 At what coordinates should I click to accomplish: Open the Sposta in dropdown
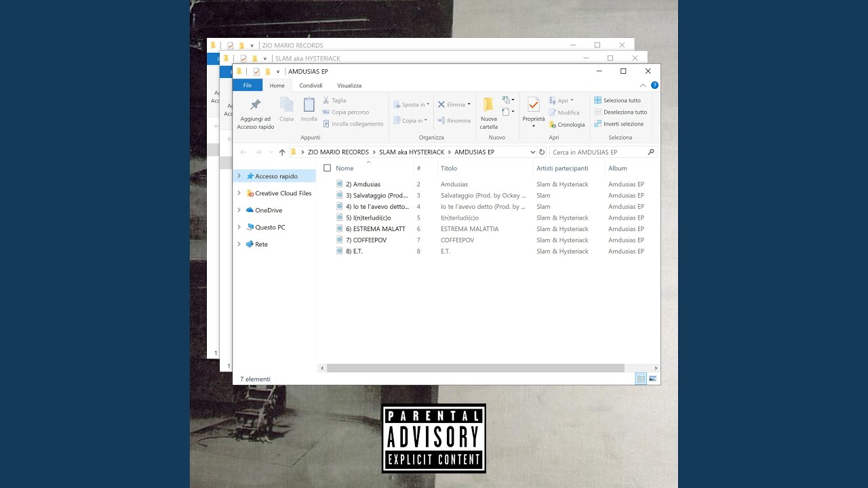click(x=412, y=104)
